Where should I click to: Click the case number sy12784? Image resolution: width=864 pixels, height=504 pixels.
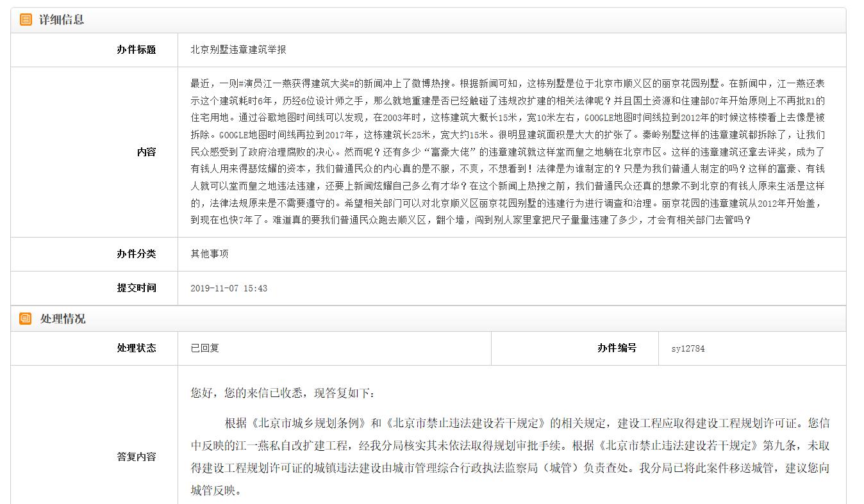pos(688,349)
